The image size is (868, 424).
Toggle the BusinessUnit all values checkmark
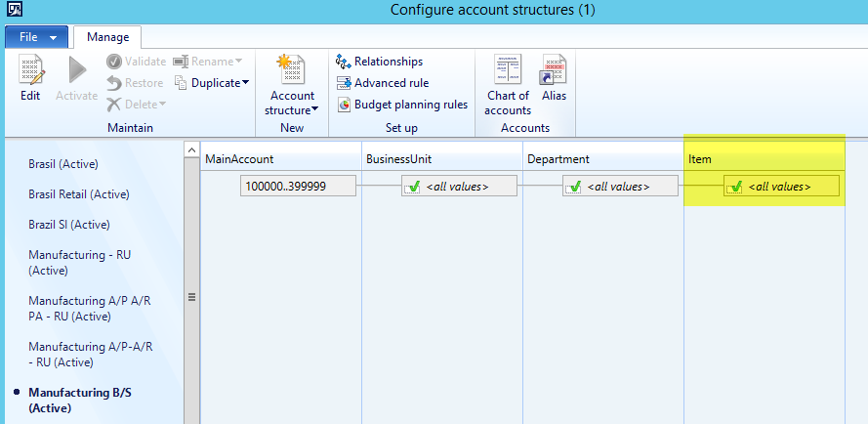click(413, 186)
